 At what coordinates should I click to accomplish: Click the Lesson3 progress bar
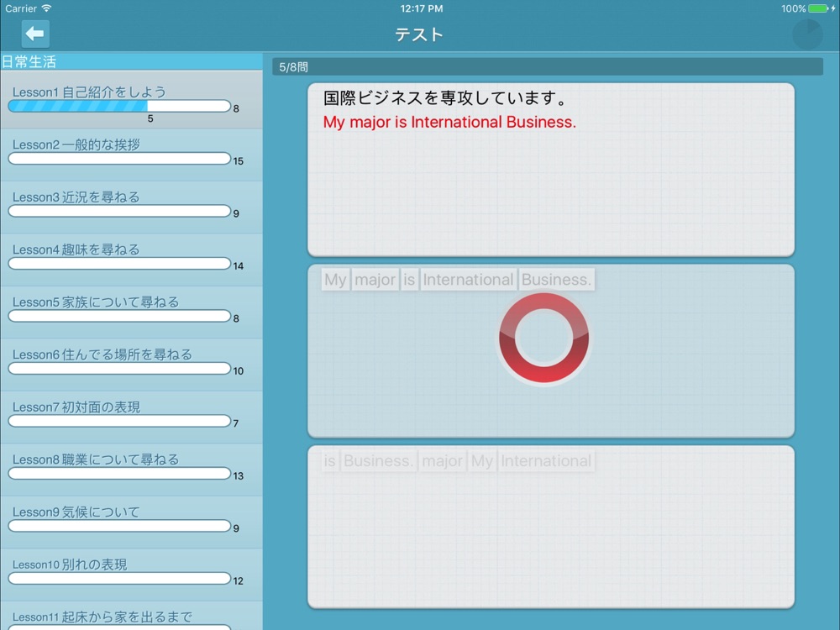coord(119,211)
